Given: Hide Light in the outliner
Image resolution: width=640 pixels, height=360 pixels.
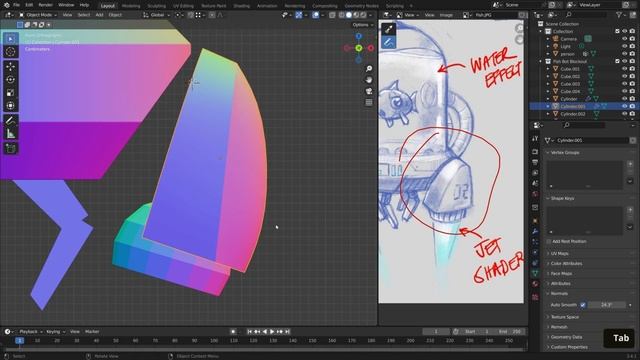Looking at the screenshot, I should pyautogui.click(x=624, y=46).
